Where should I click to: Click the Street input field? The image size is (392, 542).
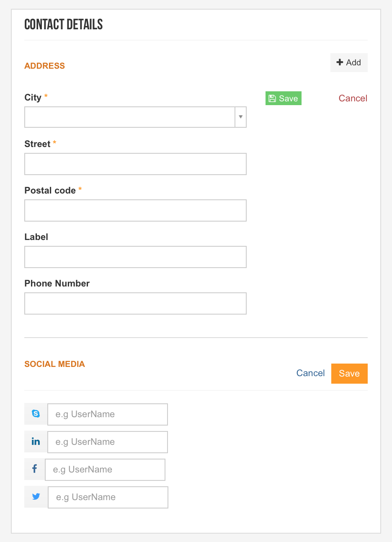pyautogui.click(x=135, y=164)
